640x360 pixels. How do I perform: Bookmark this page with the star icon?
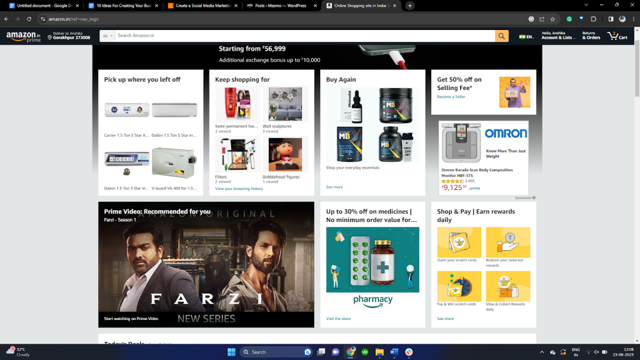pos(552,19)
